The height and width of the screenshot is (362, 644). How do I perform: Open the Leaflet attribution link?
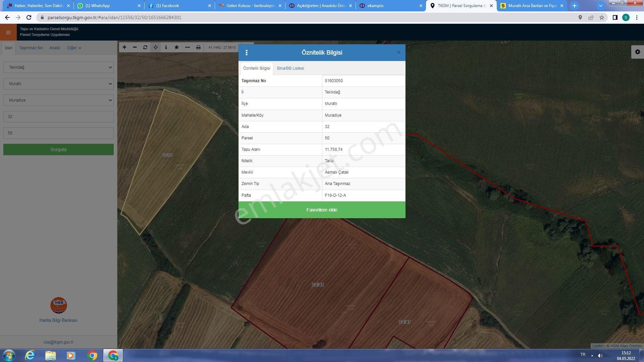click(598, 346)
